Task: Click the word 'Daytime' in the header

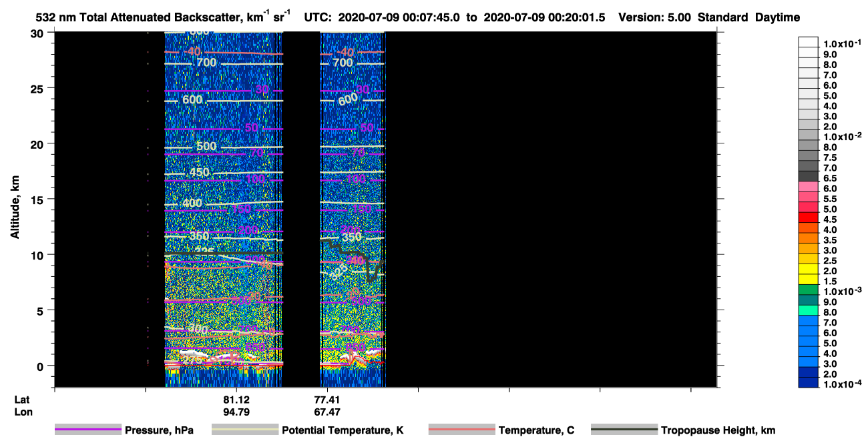Action: (x=777, y=18)
